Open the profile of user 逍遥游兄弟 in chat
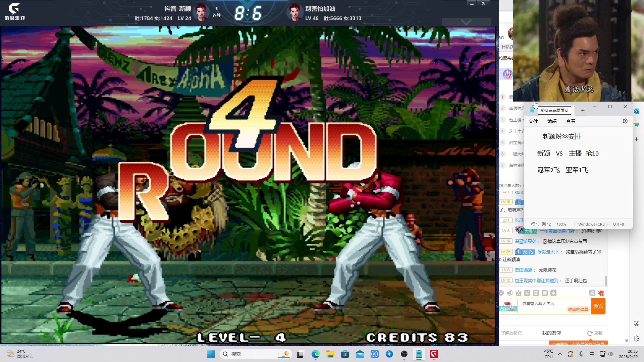 [x=526, y=241]
